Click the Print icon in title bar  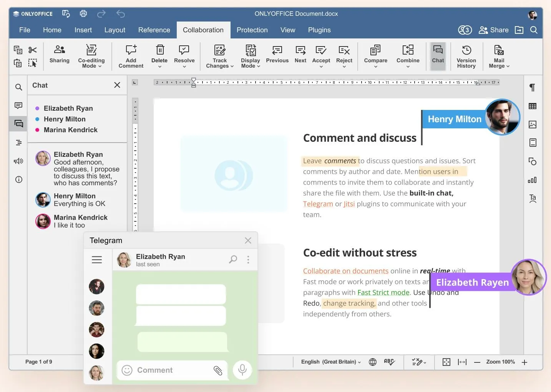pyautogui.click(x=83, y=14)
